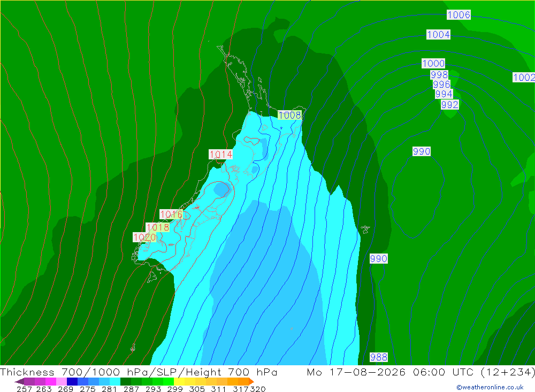
Task: Select the red 1020 contour label
Action: [144, 237]
